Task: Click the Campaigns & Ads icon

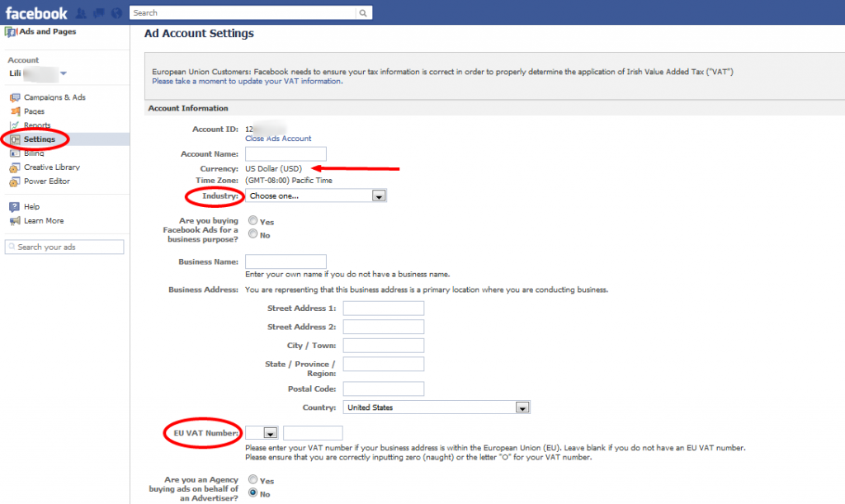Action: (x=15, y=97)
